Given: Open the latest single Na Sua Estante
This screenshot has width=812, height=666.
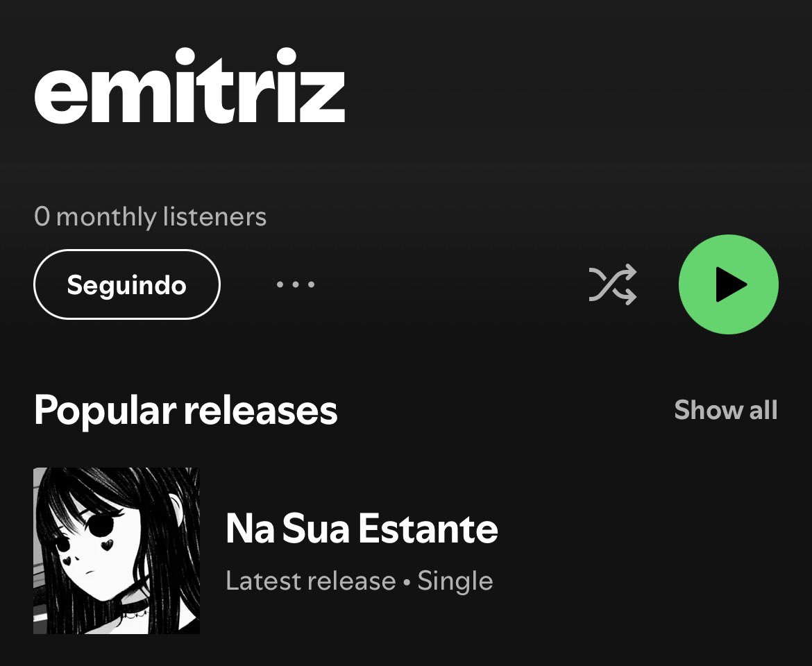Looking at the screenshot, I should pos(362,529).
